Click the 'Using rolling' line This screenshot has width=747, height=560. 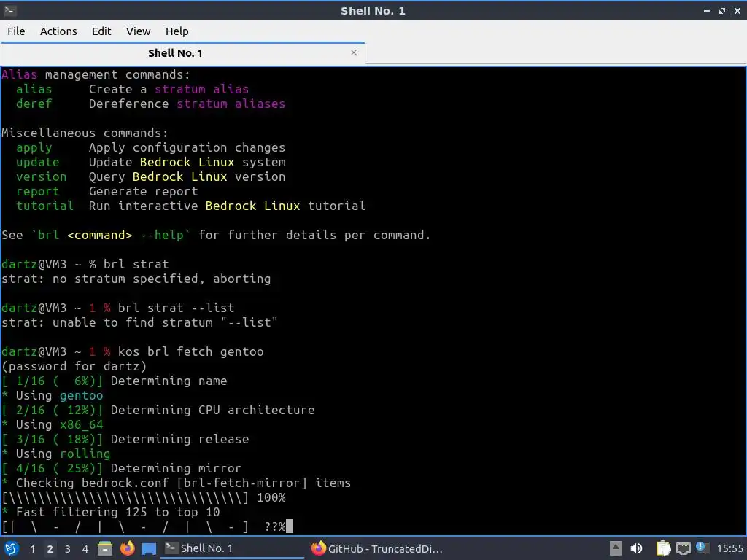[x=55, y=454]
